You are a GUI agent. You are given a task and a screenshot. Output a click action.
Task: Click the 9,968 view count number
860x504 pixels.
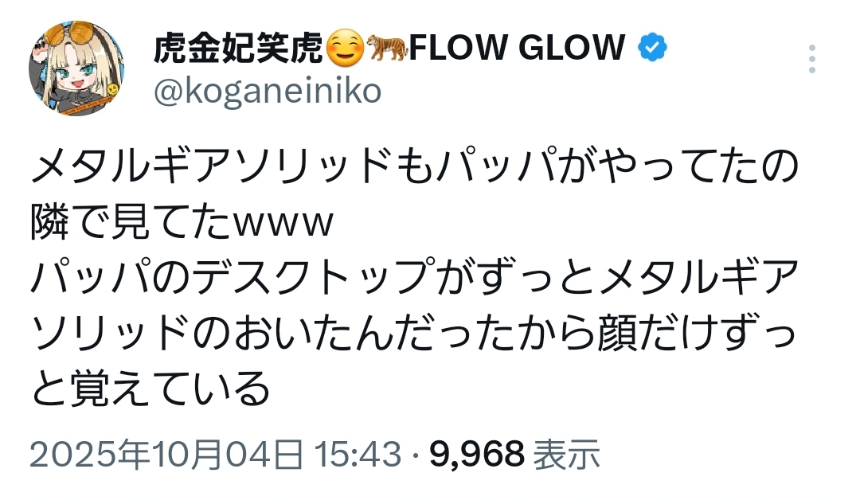tap(477, 455)
